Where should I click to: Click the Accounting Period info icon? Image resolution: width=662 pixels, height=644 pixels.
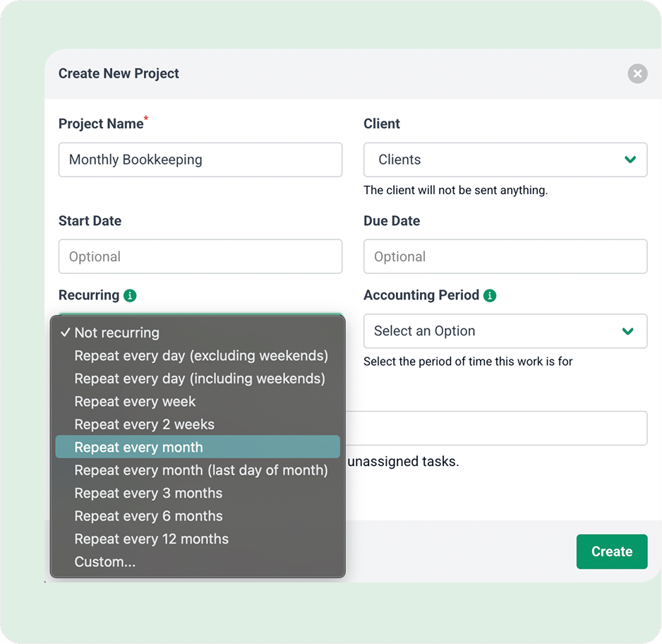click(490, 296)
